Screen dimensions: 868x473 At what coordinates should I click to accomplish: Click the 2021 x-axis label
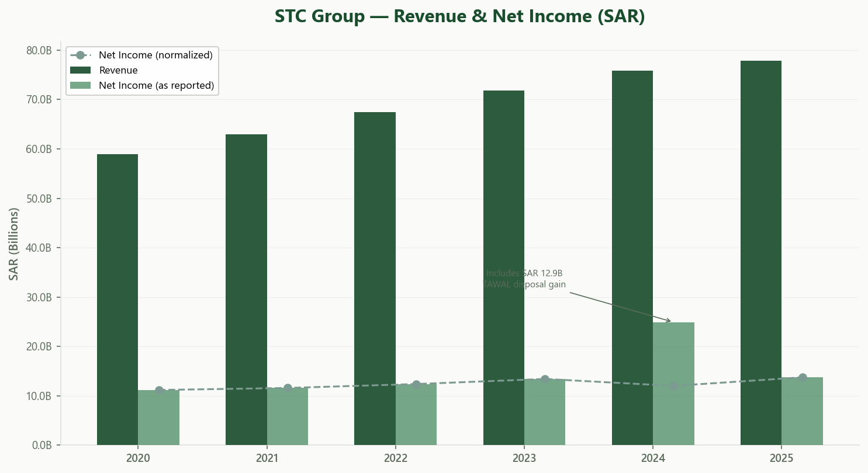tap(267, 458)
